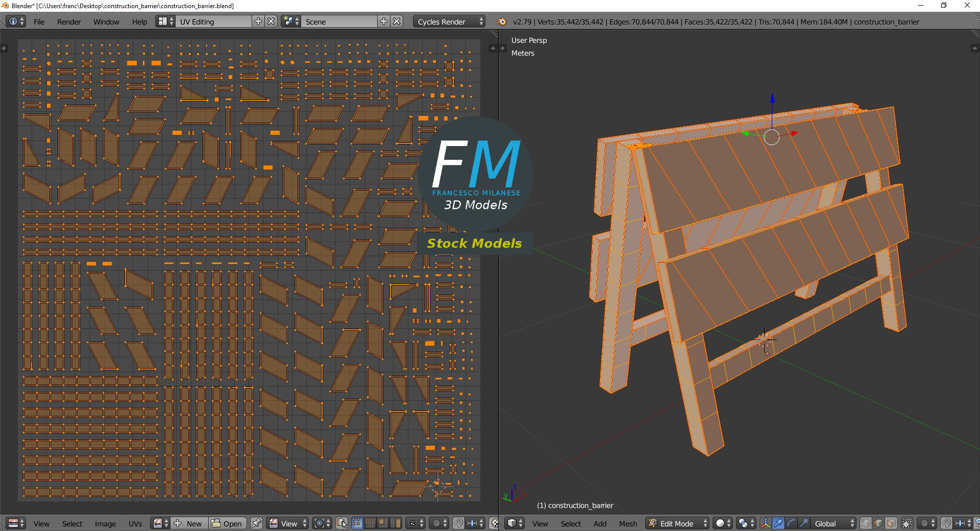This screenshot has width=980, height=531.
Task: Toggle the translate manipulator arrow
Action: coord(778,523)
